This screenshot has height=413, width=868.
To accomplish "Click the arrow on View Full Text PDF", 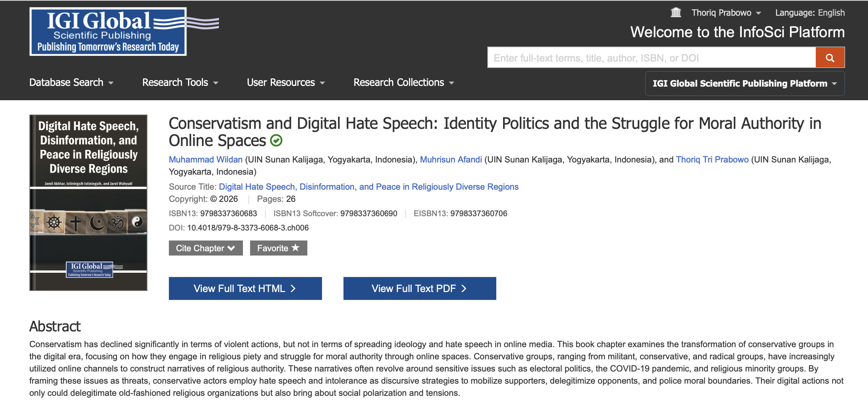I will (x=464, y=288).
